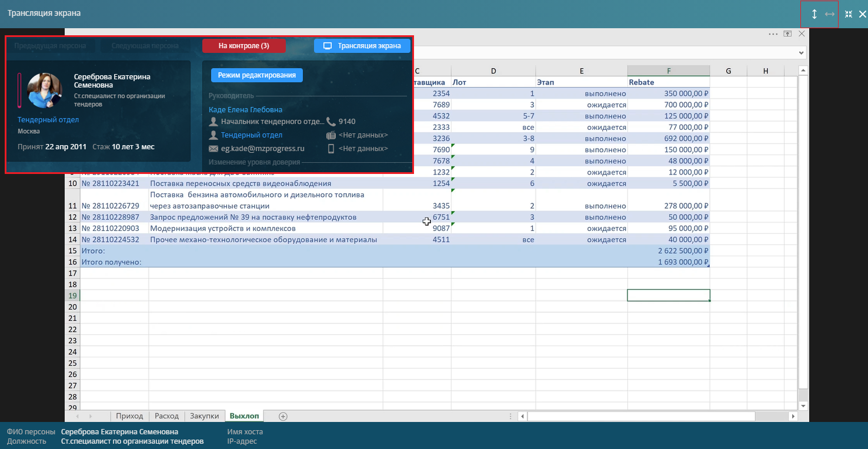The width and height of the screenshot is (868, 449).
Task: Click person icon beside Начальник тендерного отдела
Action: 213,122
